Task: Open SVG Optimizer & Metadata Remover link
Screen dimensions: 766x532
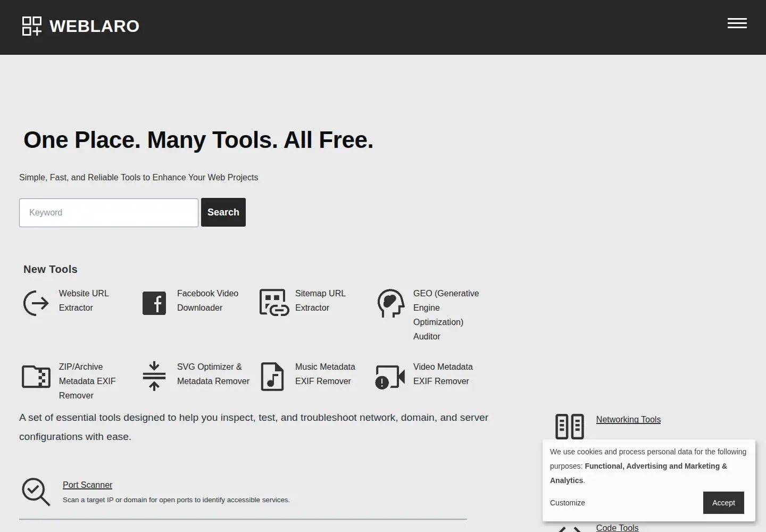Action: (213, 374)
